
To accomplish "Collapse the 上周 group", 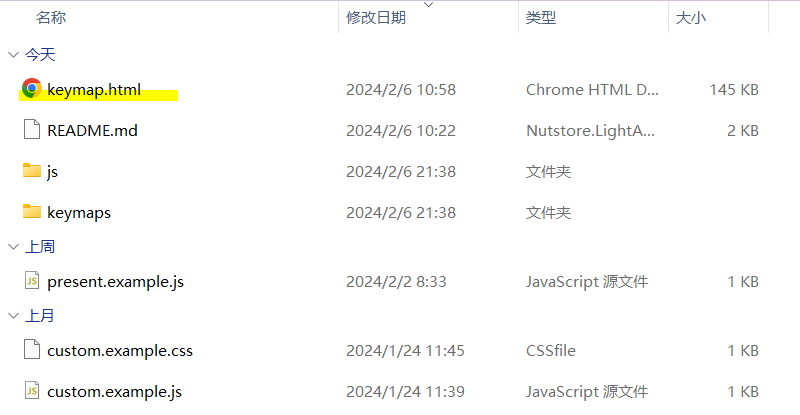I will click(x=12, y=247).
